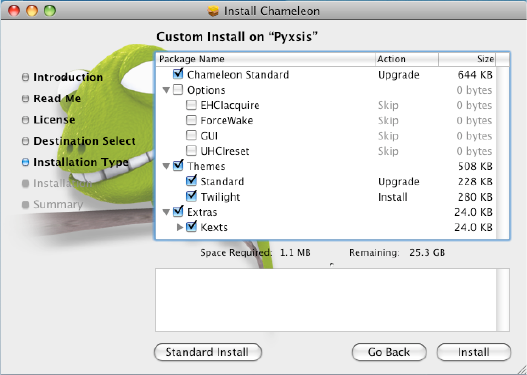Uncheck the Twilight theme checkbox
The width and height of the screenshot is (527, 375).
(191, 196)
